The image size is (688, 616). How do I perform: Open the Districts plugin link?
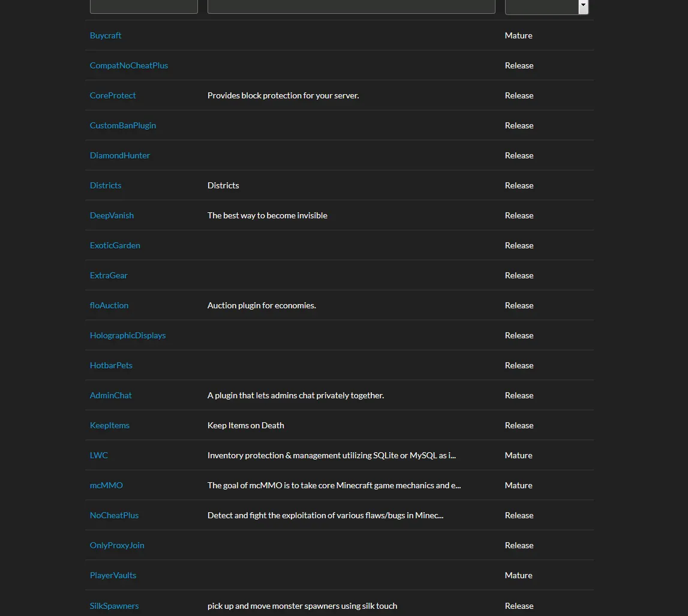(x=106, y=185)
